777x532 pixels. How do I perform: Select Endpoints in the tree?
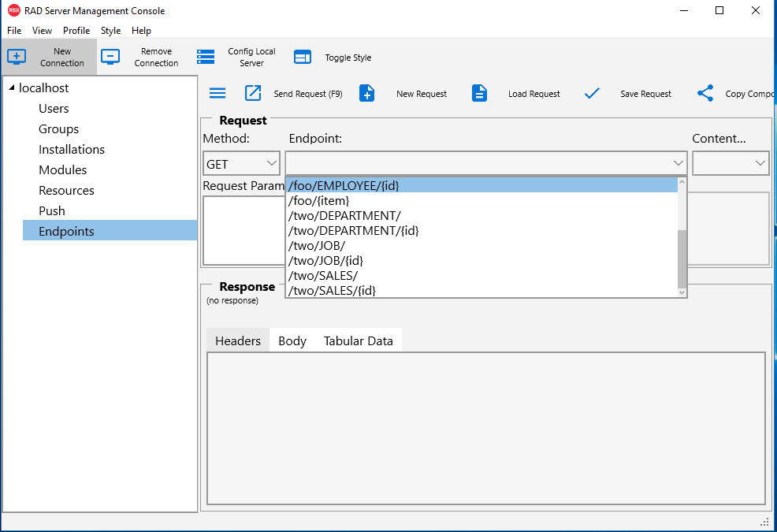pyautogui.click(x=110, y=231)
